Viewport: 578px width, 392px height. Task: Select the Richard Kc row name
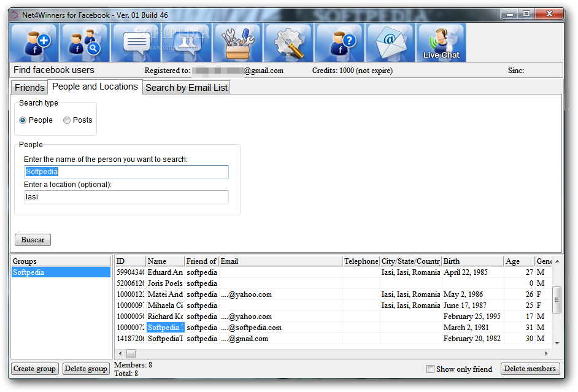pos(165,317)
